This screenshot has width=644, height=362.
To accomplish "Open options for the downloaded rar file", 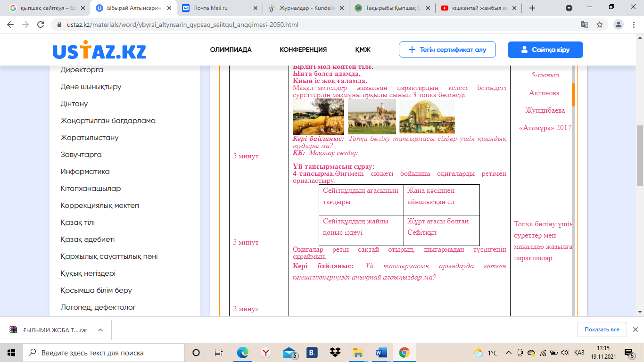I will tap(100, 330).
